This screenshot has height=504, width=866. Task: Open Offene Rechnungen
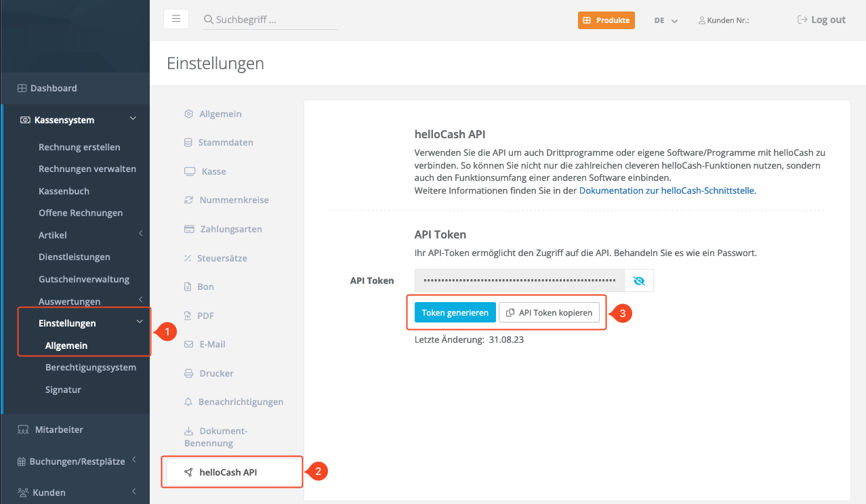tap(81, 213)
